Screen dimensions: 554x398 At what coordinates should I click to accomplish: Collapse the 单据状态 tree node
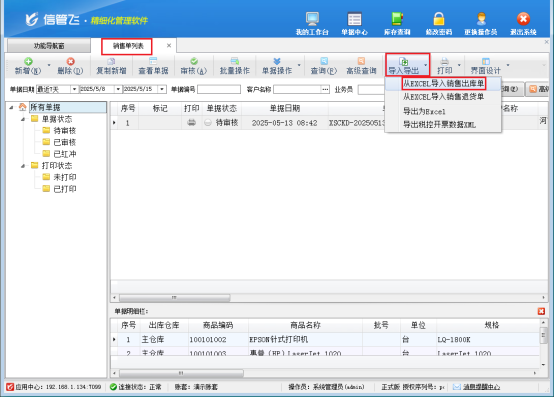(23, 119)
